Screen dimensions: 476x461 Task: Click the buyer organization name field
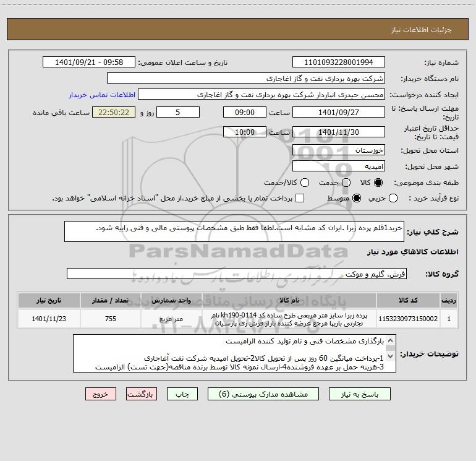tap(246, 79)
